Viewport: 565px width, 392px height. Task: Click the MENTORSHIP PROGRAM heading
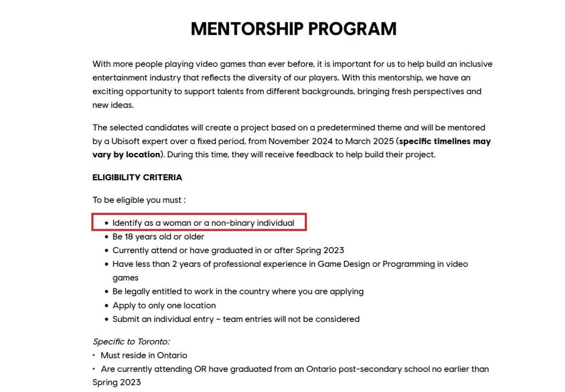point(293,29)
